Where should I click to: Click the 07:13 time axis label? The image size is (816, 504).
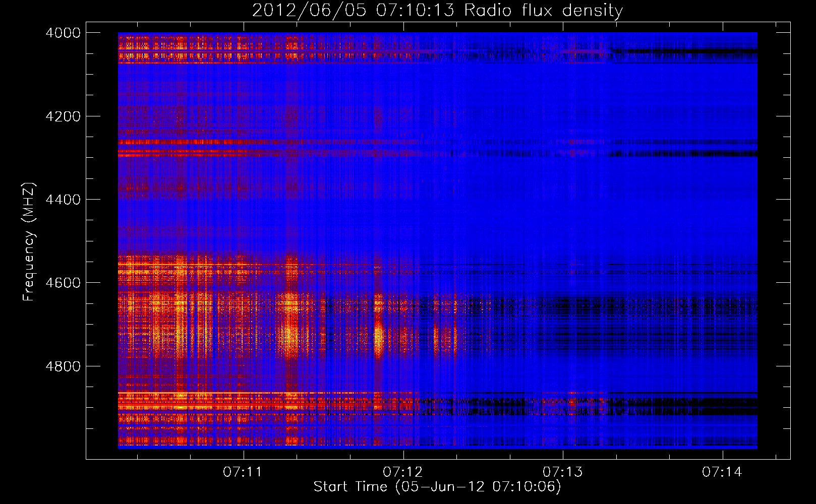tap(562, 472)
